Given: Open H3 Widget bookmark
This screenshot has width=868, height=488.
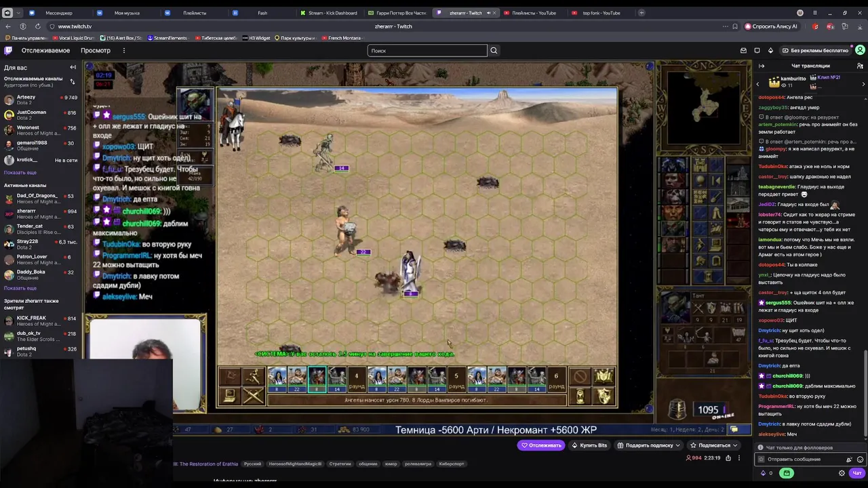Looking at the screenshot, I should (256, 38).
